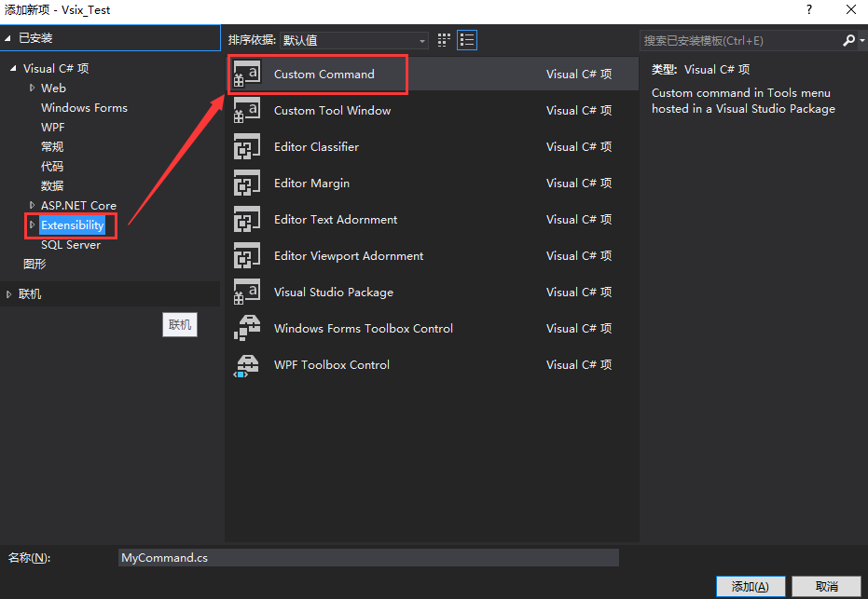Collapse the Visual C# 项 node
Viewport: 868px width, 599px height.
coord(13,69)
